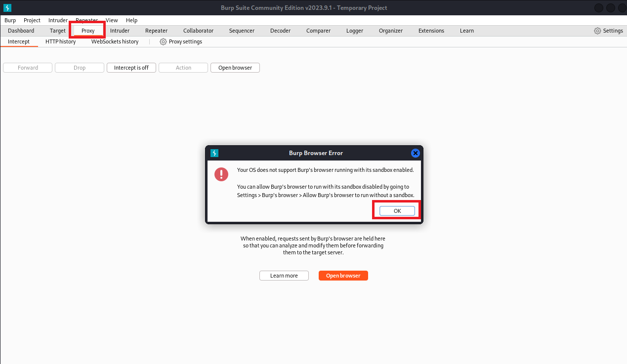
Task: Click the Learn more button
Action: point(284,276)
